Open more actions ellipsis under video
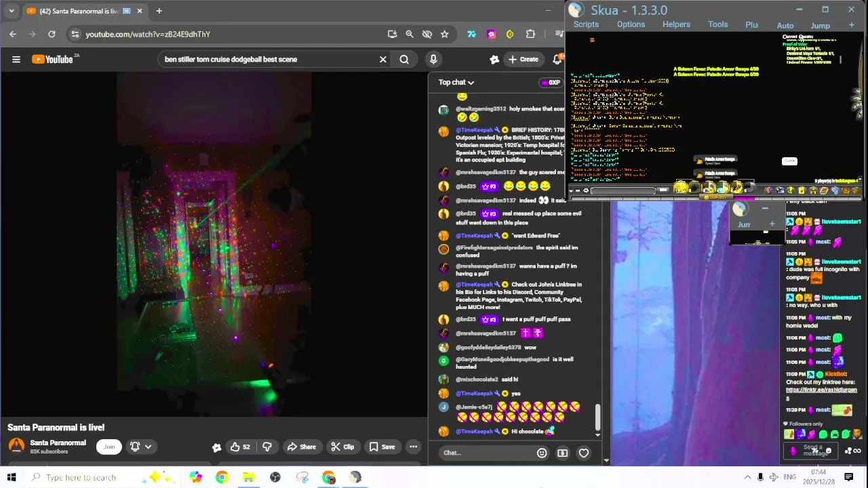 tap(413, 447)
